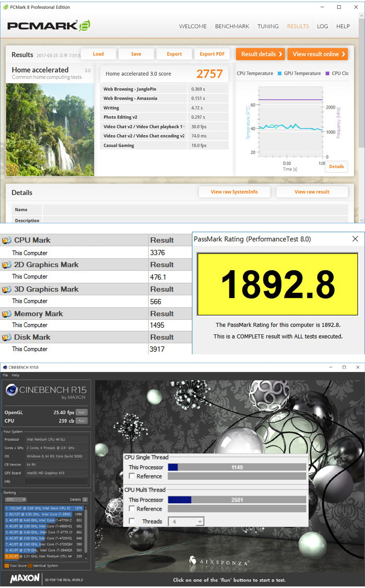Run the OpenGL benchmark in Cinebench
Screen dimensions: 365x588
coord(81,413)
